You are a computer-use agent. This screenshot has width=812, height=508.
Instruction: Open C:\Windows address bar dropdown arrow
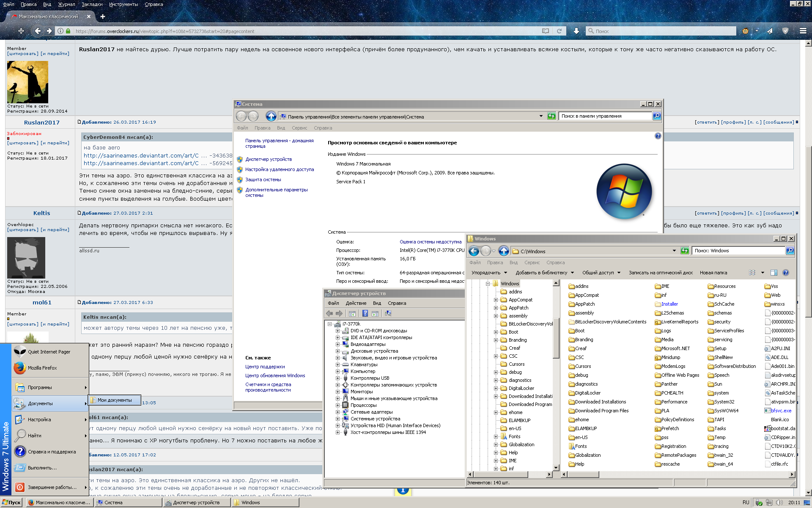(x=674, y=251)
